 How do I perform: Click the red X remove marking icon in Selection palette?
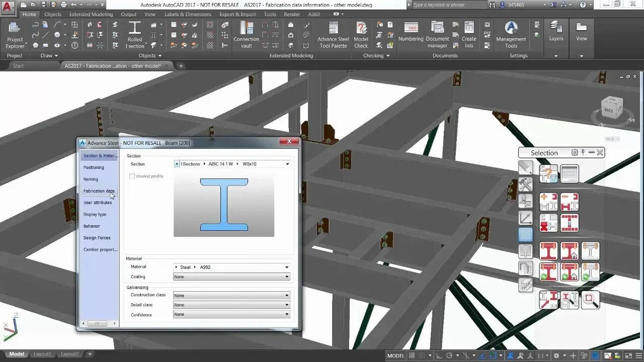pyautogui.click(x=548, y=223)
